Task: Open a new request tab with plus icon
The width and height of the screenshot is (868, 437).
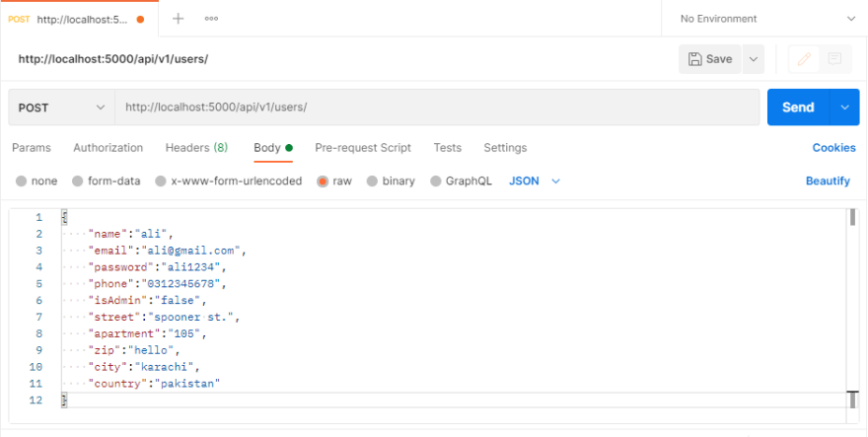Action: click(178, 19)
